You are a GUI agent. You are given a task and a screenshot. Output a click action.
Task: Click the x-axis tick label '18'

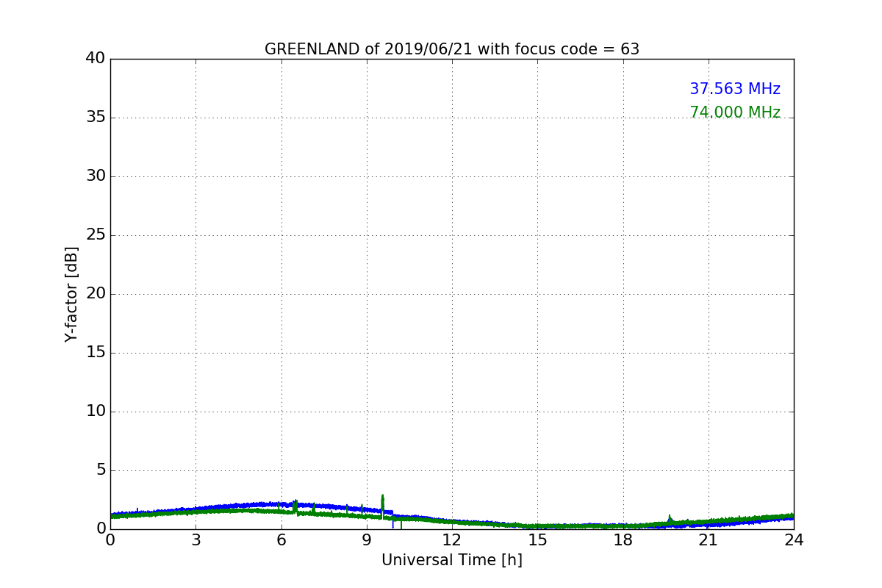click(623, 540)
